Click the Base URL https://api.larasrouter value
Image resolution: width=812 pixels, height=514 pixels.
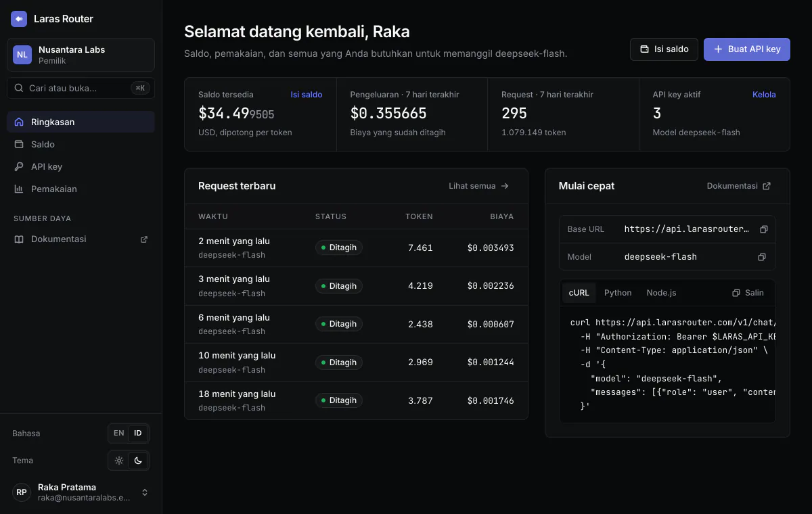pos(687,229)
